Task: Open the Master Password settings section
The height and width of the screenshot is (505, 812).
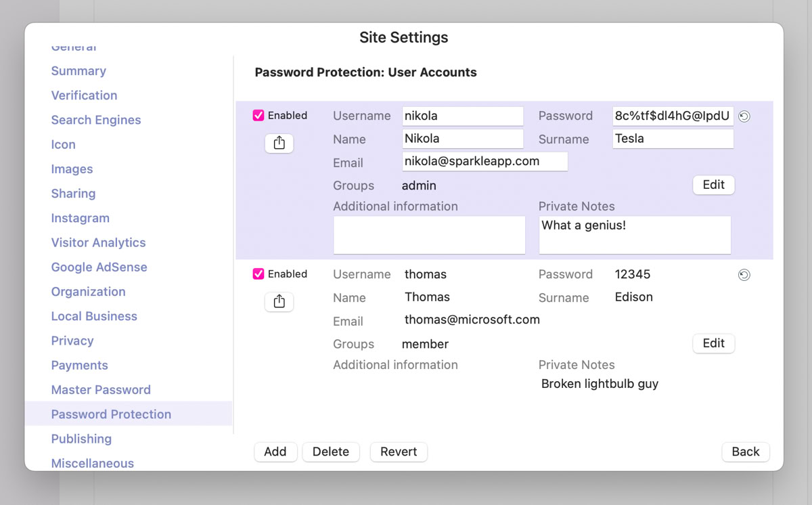Action: 101,390
